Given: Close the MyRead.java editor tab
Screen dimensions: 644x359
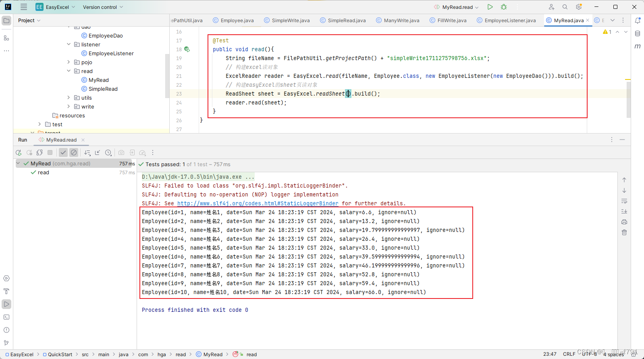Looking at the screenshot, I should click(588, 20).
